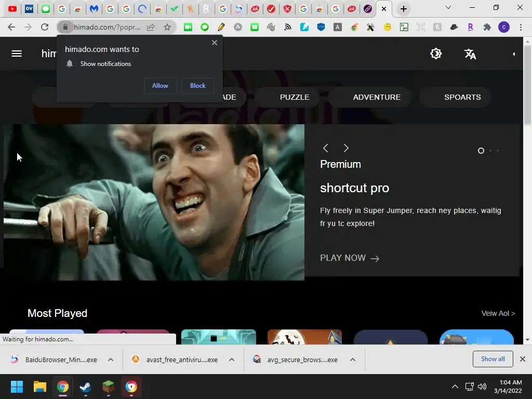The height and width of the screenshot is (399, 532).
Task: Select the first carousel dot indicator
Action: pyautogui.click(x=481, y=151)
